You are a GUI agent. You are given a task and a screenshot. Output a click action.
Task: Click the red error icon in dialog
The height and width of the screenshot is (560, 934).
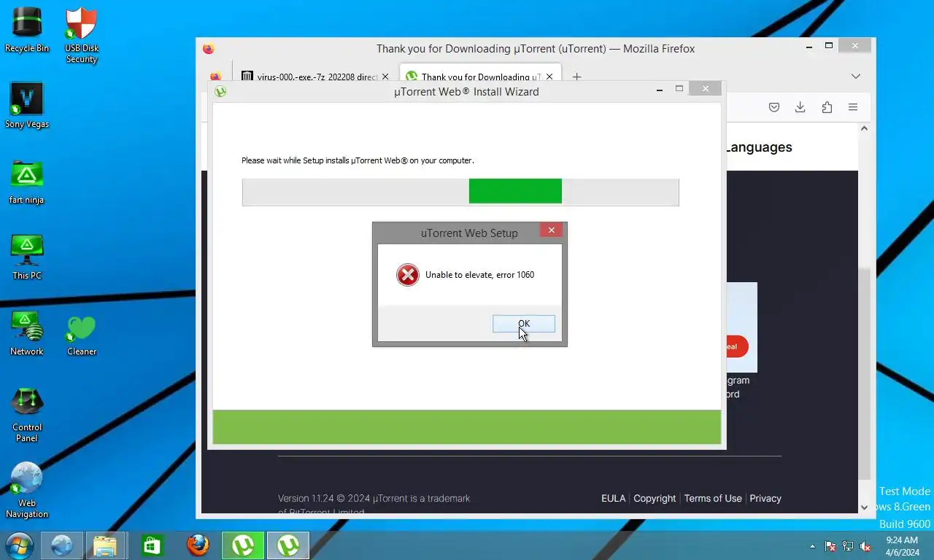tap(408, 275)
